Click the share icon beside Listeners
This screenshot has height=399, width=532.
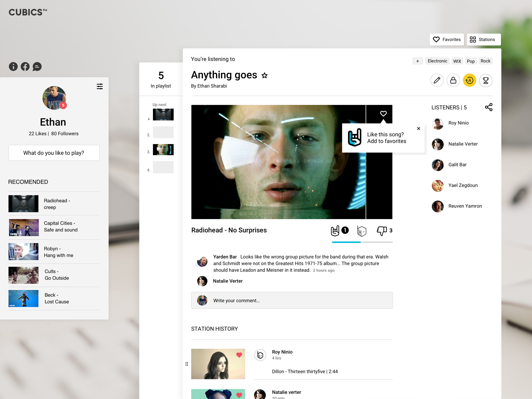tap(488, 107)
